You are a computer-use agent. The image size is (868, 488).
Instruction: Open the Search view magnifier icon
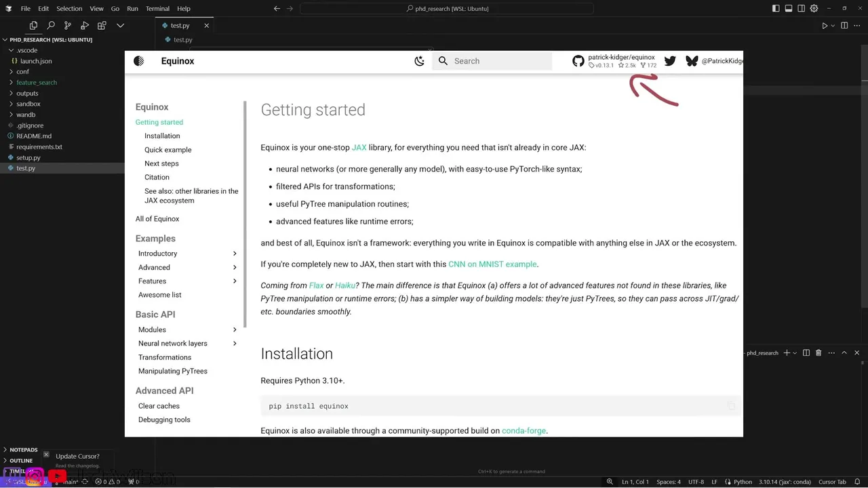[x=51, y=26]
